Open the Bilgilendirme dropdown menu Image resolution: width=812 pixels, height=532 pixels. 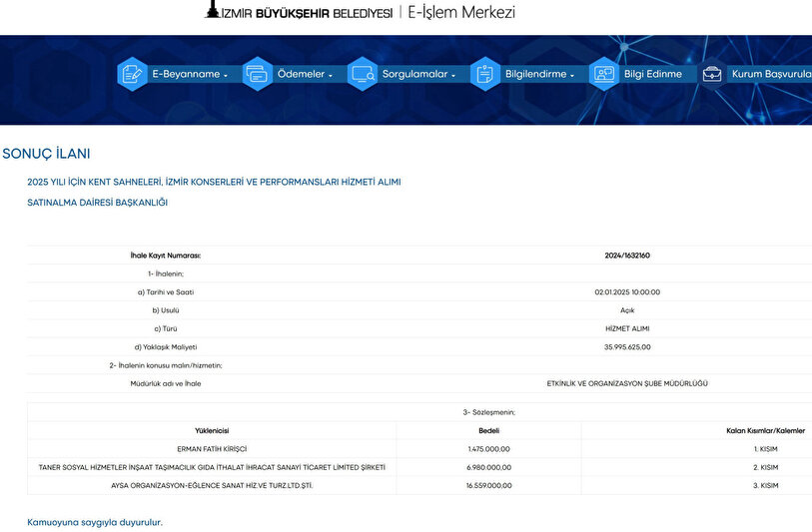(539, 75)
